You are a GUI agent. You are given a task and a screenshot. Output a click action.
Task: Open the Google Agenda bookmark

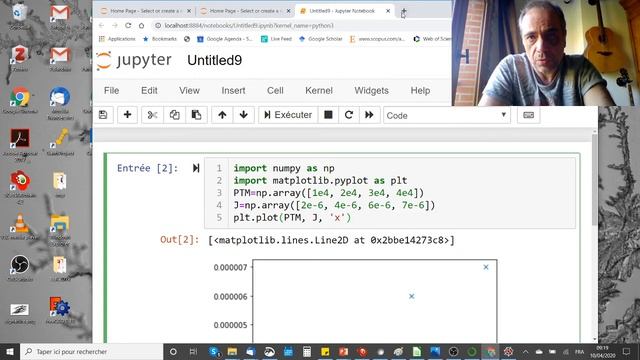tap(225, 39)
